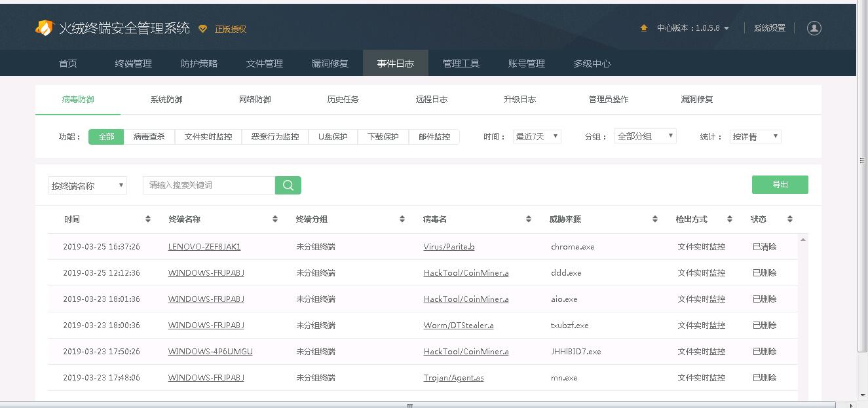Click the search keyword input field
Viewport: 868px width, 408px height.
click(208, 185)
